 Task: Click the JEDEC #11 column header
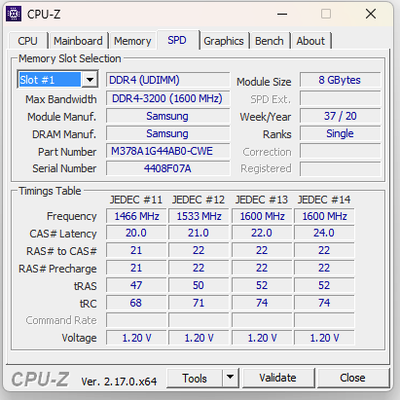pyautogui.click(x=136, y=200)
